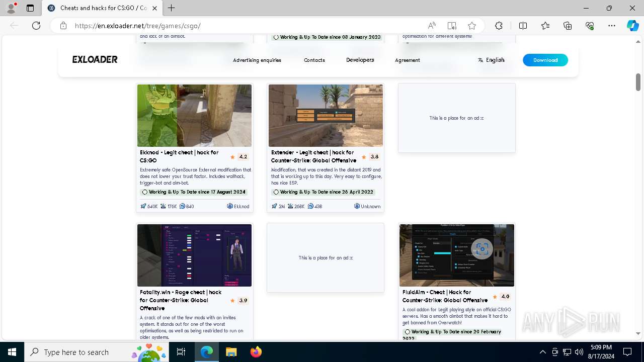Go back to previous page
The image size is (644, 362).
point(14,26)
